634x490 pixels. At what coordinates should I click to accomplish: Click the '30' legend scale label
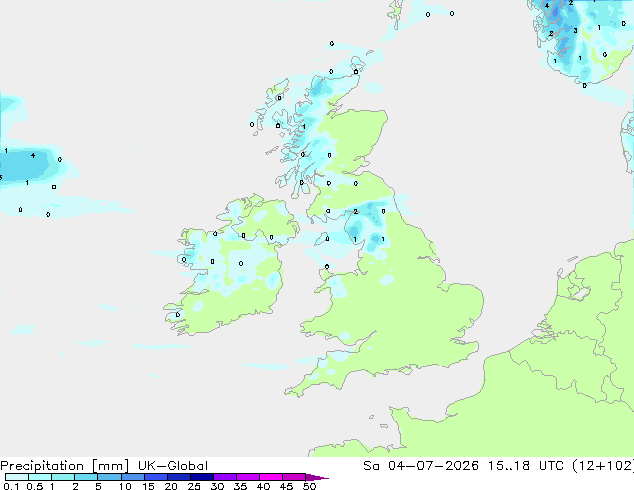(x=217, y=486)
